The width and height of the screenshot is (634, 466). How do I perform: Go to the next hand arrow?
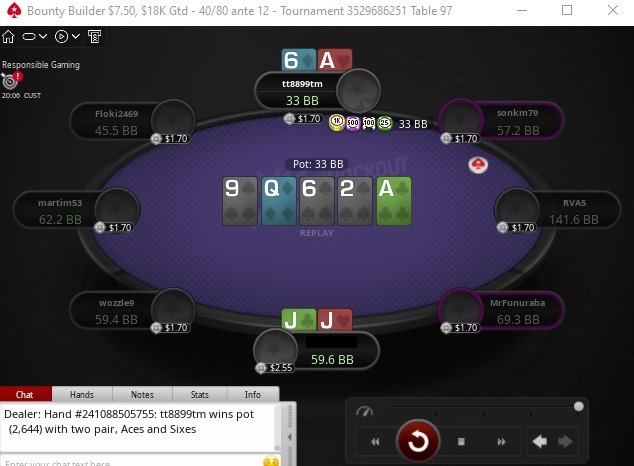(x=565, y=442)
